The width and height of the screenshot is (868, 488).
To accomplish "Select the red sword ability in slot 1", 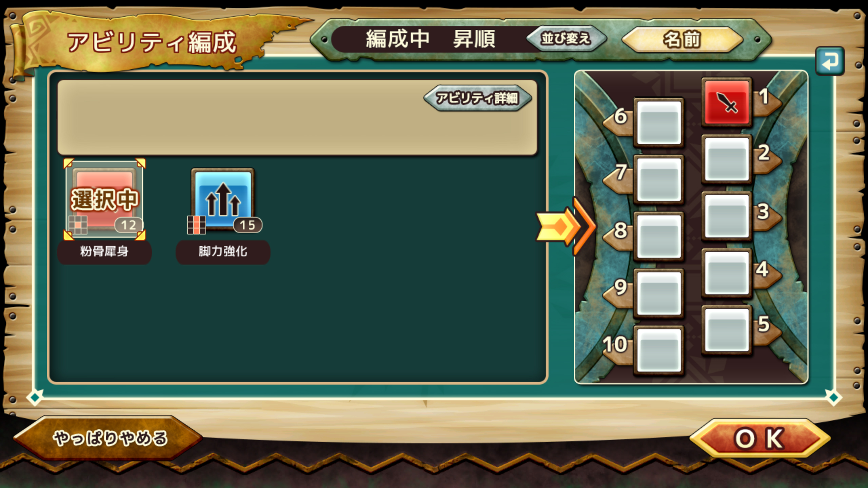I will point(727,102).
